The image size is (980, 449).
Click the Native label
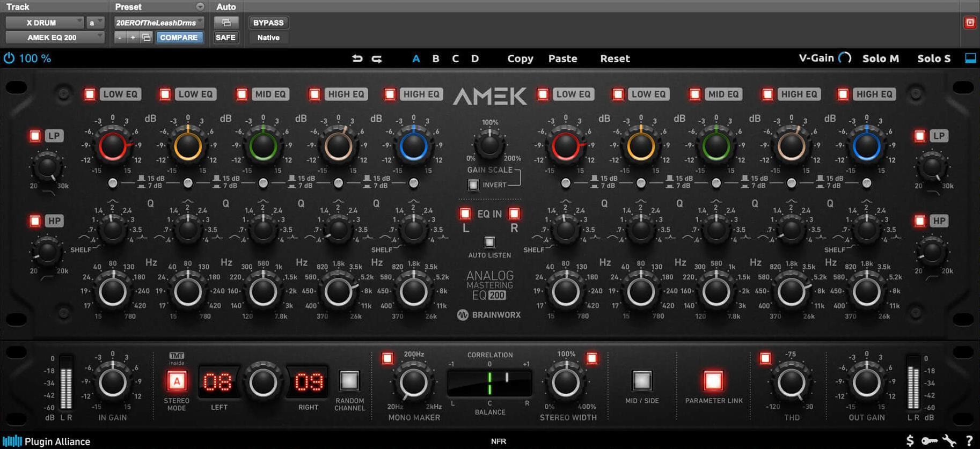pos(268,38)
